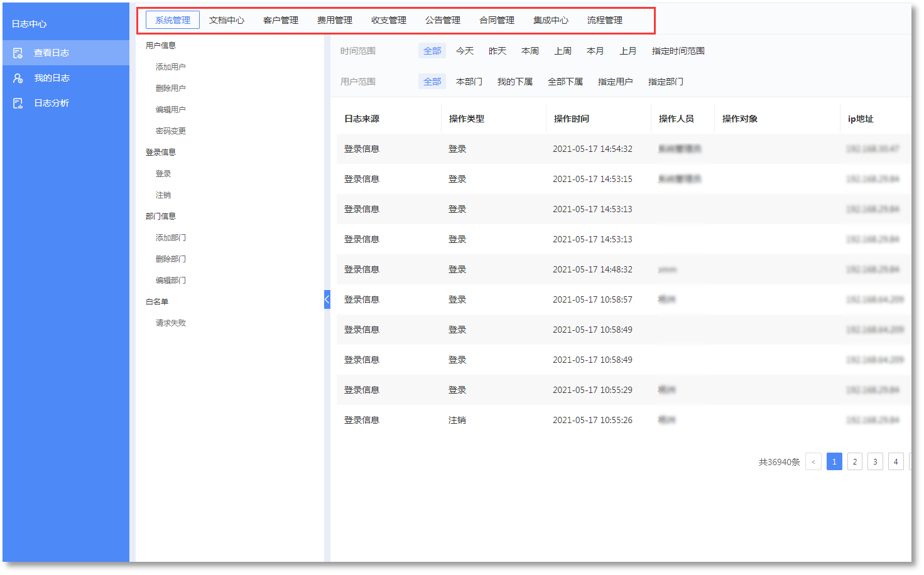Open 日志分析 in sidebar

click(x=66, y=103)
